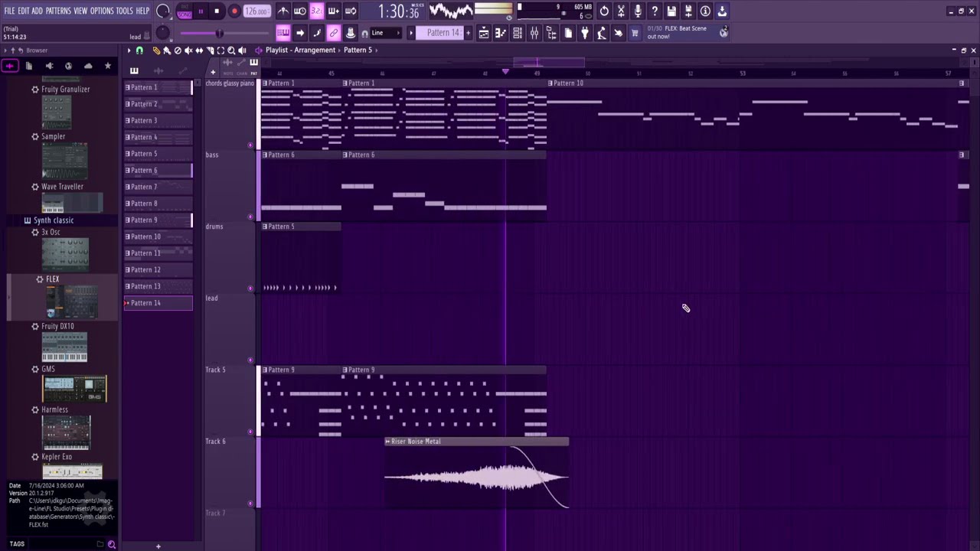Screen dimensions: 980x551
Task: Arm the record button
Action: click(234, 11)
